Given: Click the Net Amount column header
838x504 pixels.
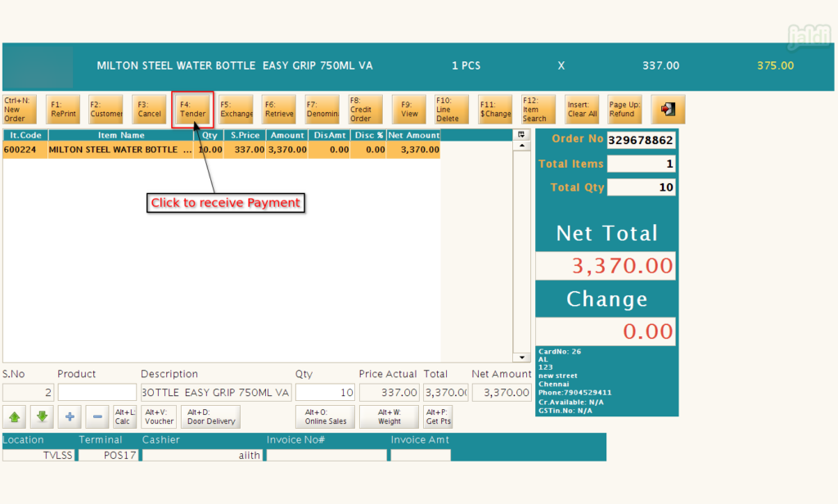Looking at the screenshot, I should 413,135.
